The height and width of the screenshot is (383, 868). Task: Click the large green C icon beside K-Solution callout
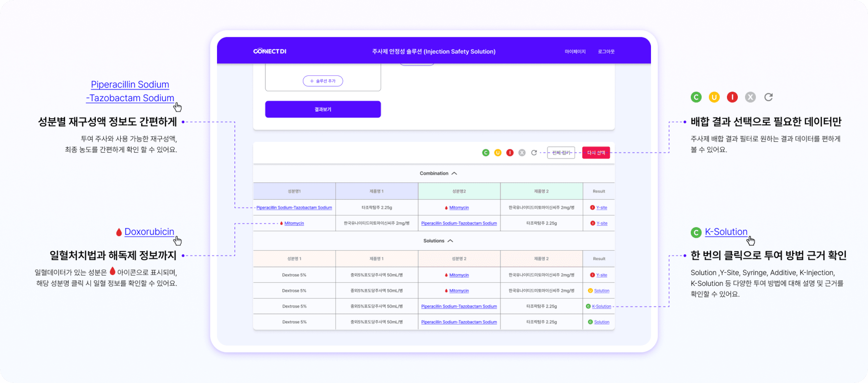(x=696, y=232)
